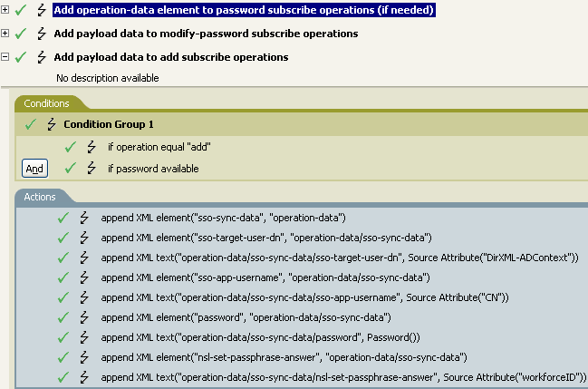Toggle checkmark for DirXML-ADContext append text action

(x=63, y=258)
